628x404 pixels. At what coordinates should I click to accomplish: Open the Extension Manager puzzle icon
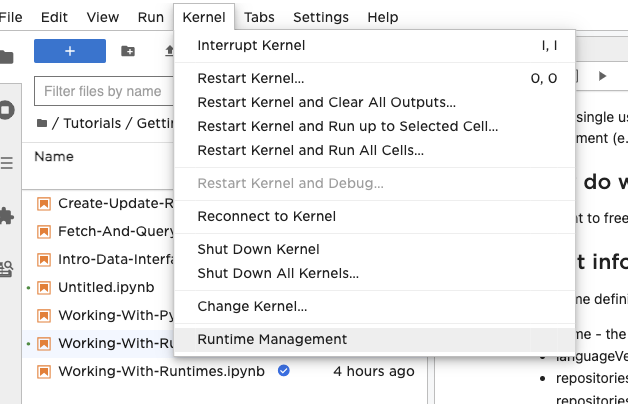7,215
